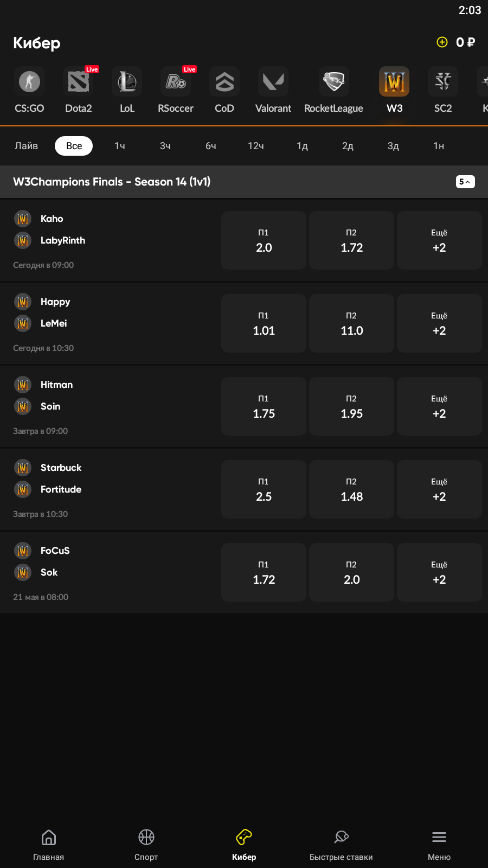Pick П2 1.48 for Fortitude
Image resolution: width=488 pixels, height=868 pixels.
pos(351,489)
